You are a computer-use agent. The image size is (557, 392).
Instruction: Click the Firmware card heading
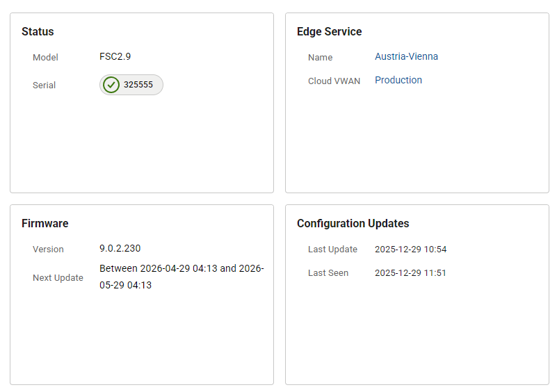45,223
